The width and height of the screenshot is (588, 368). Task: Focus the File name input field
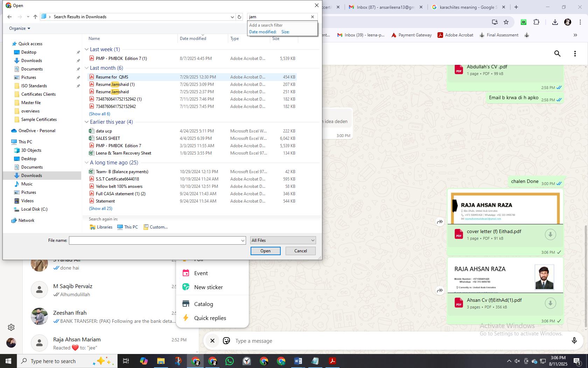155,240
